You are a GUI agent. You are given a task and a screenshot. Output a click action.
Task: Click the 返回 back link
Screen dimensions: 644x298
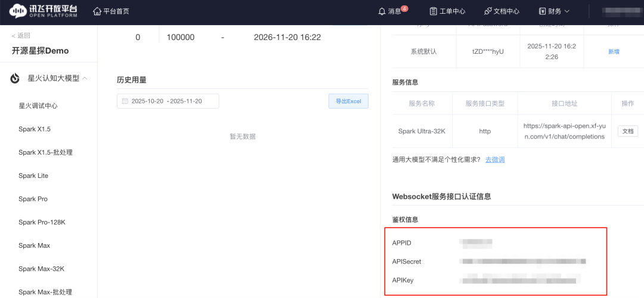tap(21, 36)
